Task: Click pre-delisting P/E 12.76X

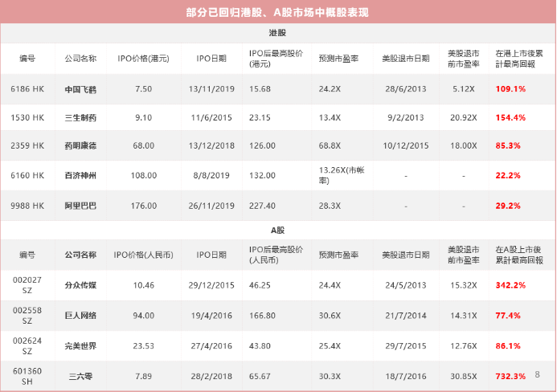Action: (464, 346)
